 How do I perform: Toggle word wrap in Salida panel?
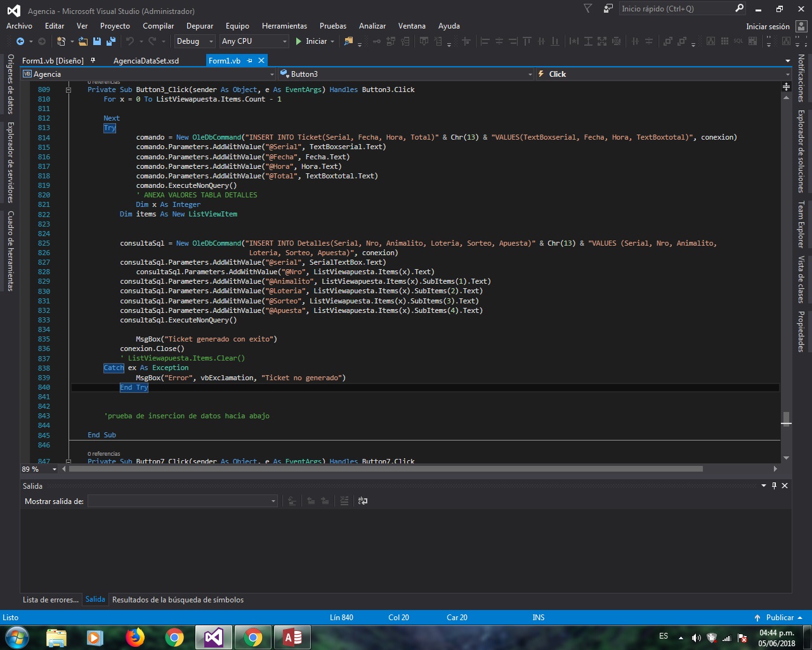click(x=363, y=501)
